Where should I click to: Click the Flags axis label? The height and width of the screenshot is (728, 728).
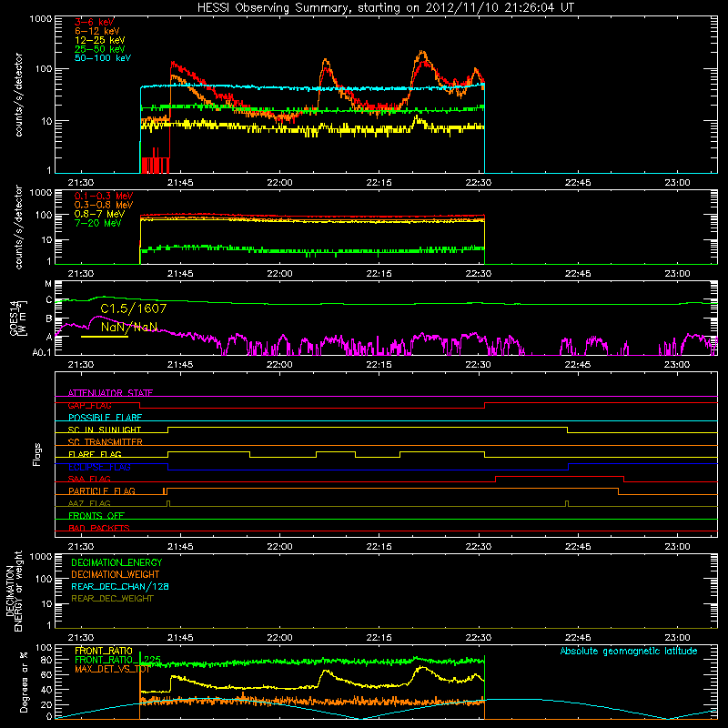point(37,454)
